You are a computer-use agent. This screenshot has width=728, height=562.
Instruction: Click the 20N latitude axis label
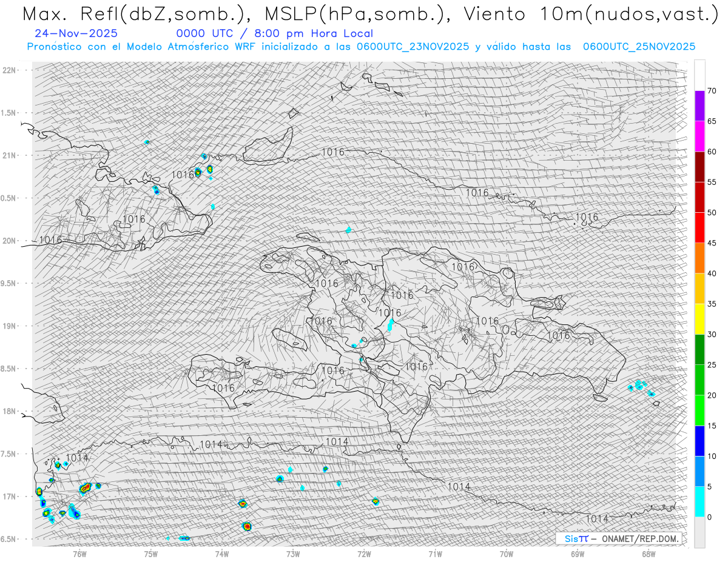tap(8, 241)
